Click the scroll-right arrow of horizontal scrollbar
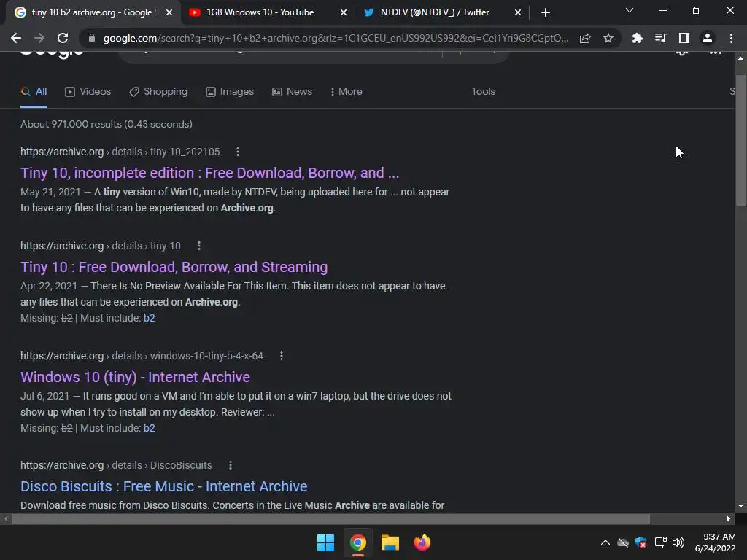The width and height of the screenshot is (747, 560). tap(729, 518)
